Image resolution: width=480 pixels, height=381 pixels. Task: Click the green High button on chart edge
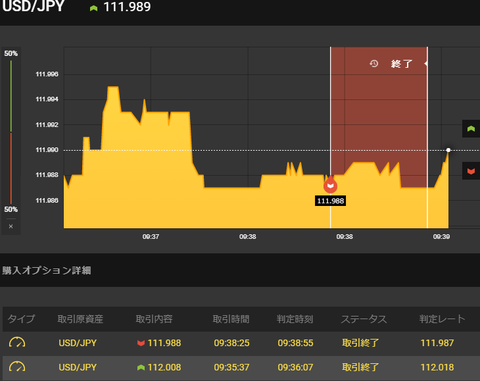471,129
